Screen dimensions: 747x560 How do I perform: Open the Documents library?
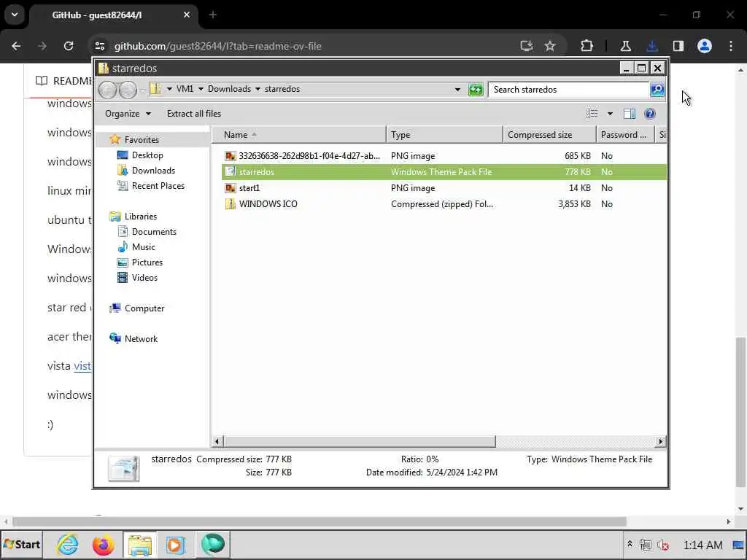coord(154,231)
